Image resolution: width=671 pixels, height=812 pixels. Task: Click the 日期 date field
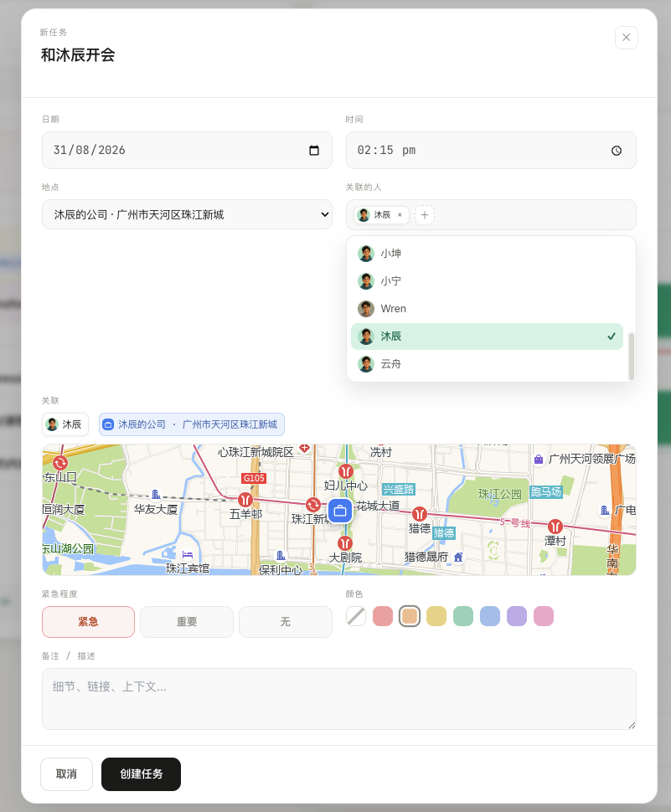[x=187, y=150]
